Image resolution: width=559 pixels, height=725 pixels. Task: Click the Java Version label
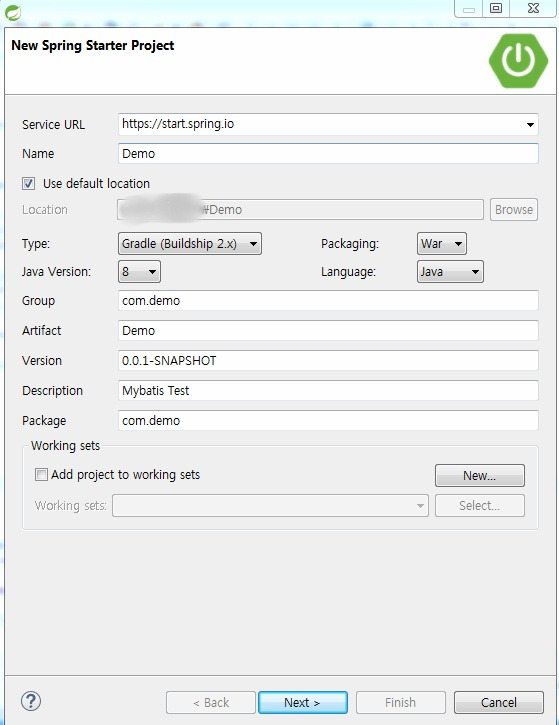(56, 271)
